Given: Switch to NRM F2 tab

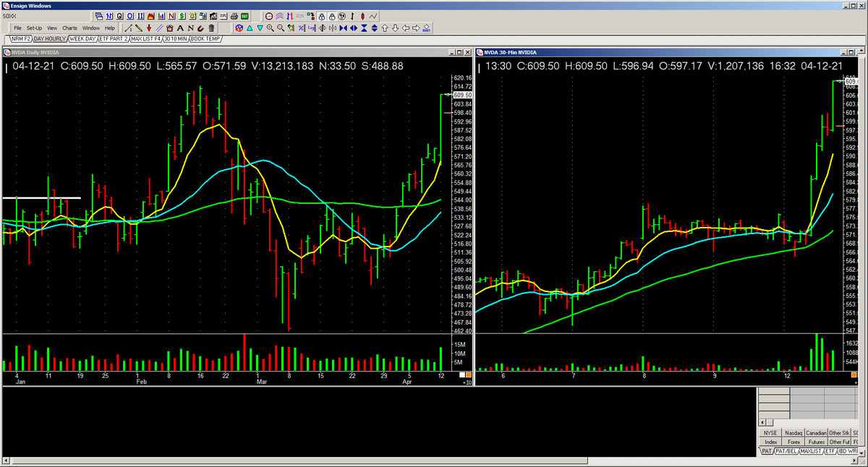Looking at the screenshot, I should point(20,38).
